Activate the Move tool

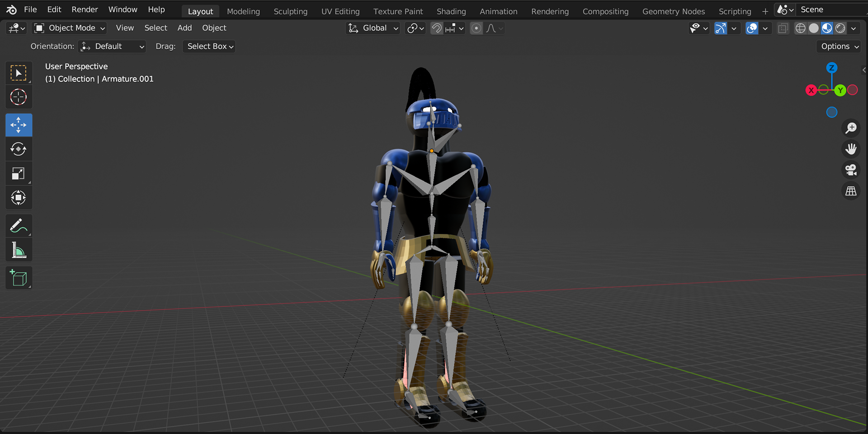pyautogui.click(x=19, y=125)
